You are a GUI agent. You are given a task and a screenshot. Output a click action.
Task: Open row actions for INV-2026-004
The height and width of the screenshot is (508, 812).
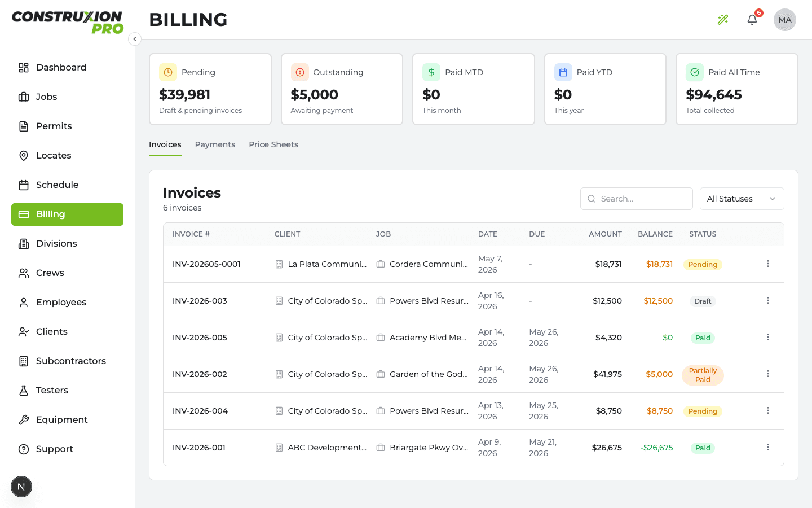click(x=768, y=410)
